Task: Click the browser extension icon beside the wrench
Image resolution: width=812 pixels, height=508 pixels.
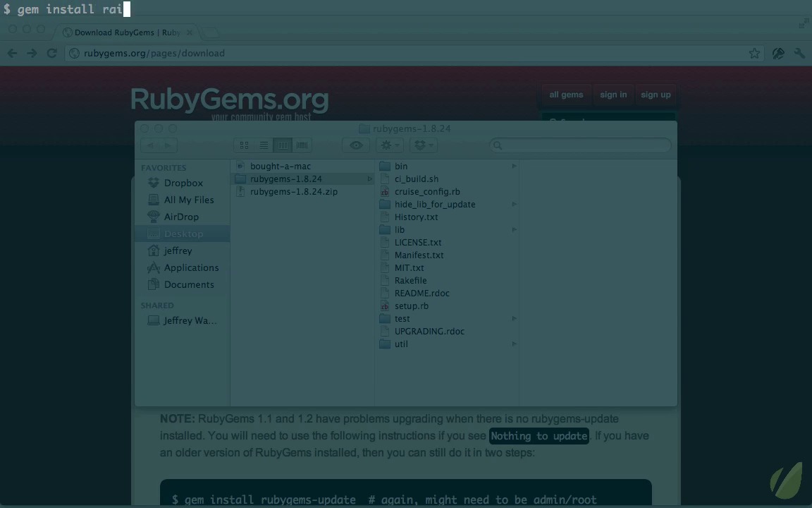Action: [x=778, y=53]
